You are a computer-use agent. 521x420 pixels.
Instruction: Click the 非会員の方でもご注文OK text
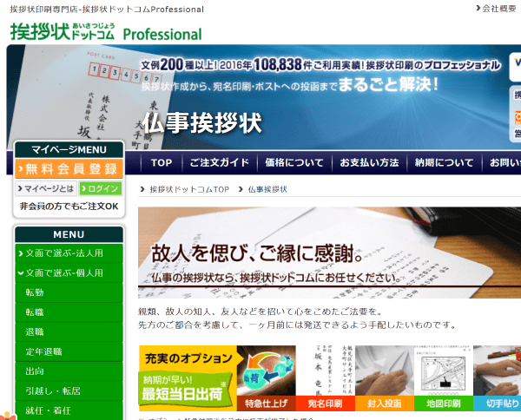(69, 207)
